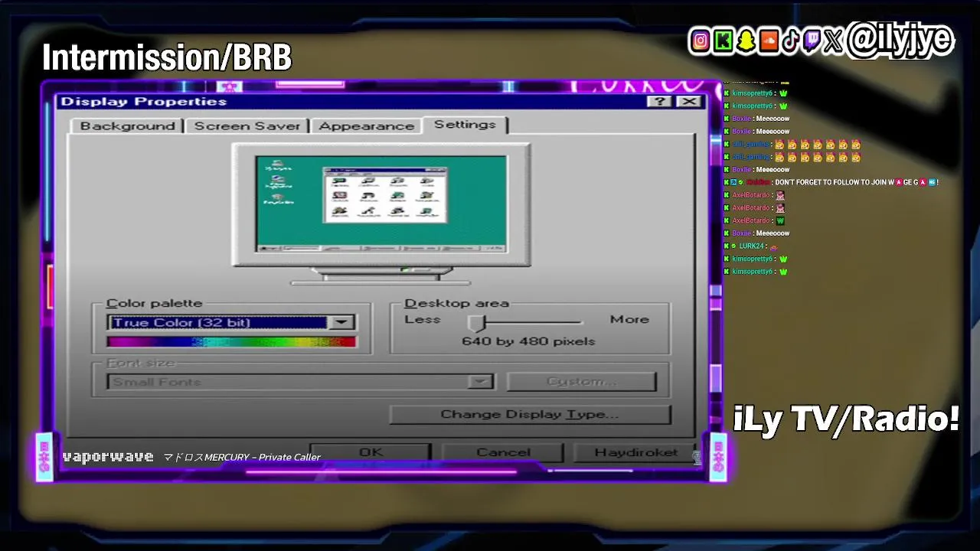Image resolution: width=980 pixels, height=551 pixels.
Task: Click the 'Color palette' group label
Action: pos(154,304)
